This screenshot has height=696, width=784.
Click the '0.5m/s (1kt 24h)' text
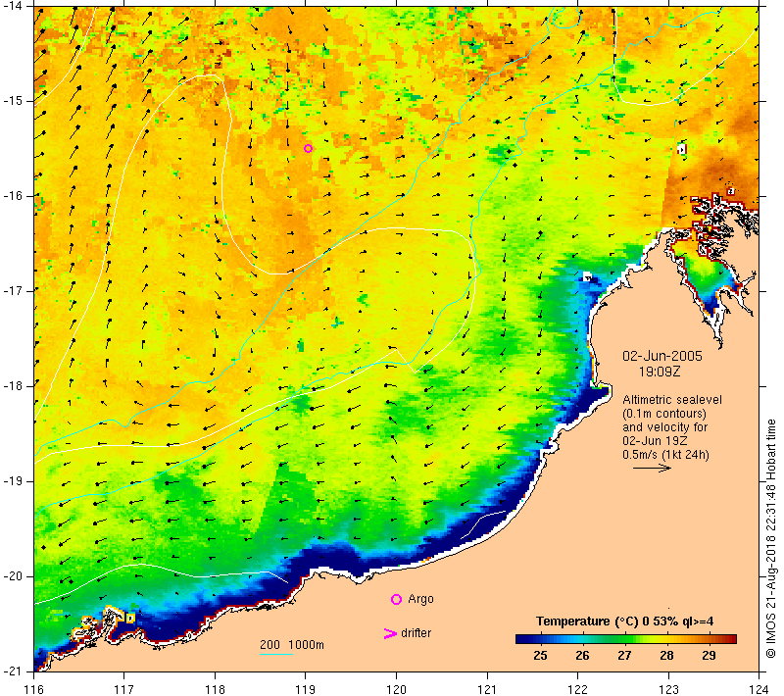click(x=665, y=455)
